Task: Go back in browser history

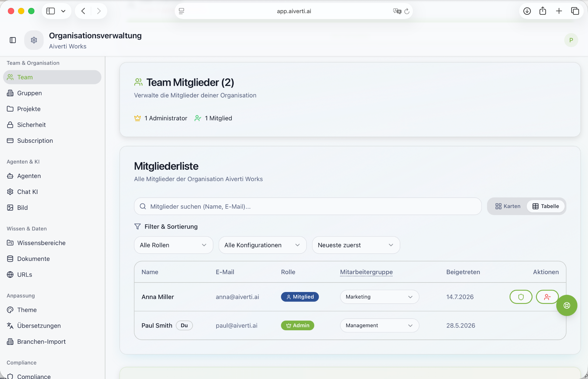Action: click(83, 11)
